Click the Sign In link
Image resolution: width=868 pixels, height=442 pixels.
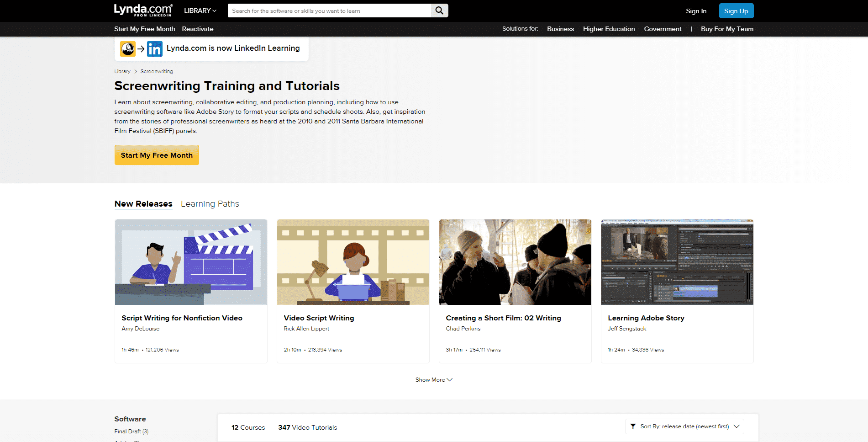tap(696, 11)
